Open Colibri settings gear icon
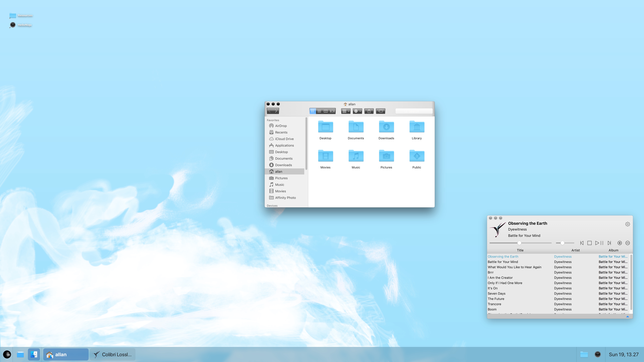 coord(627,224)
